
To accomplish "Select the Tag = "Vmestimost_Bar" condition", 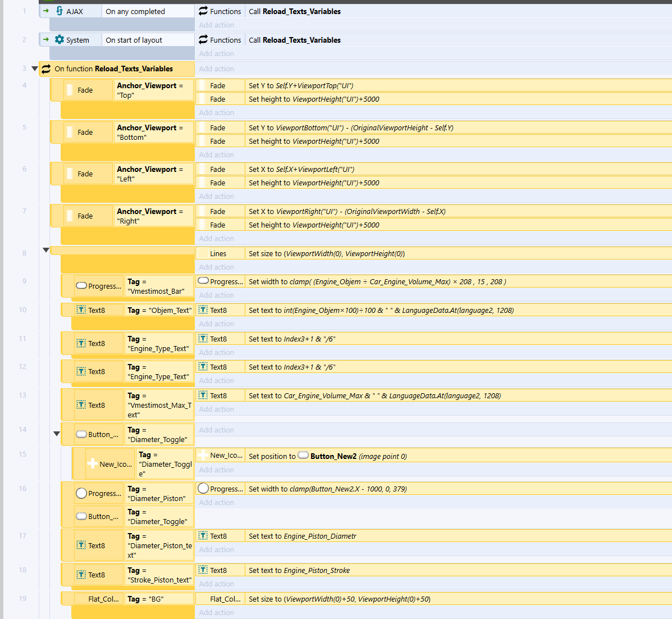I will (159, 286).
